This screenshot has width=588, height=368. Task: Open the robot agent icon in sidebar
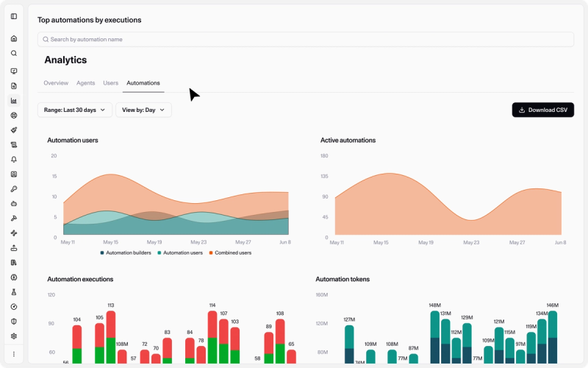pyautogui.click(x=14, y=204)
